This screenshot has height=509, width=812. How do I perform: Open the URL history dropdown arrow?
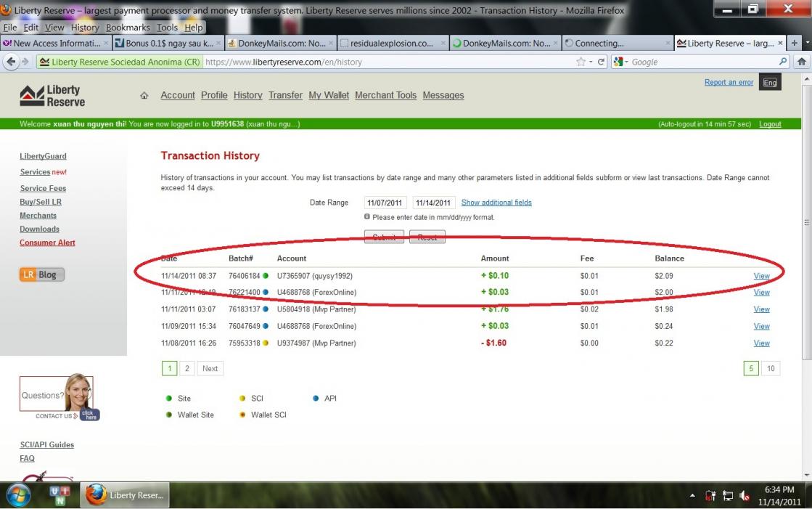(591, 62)
